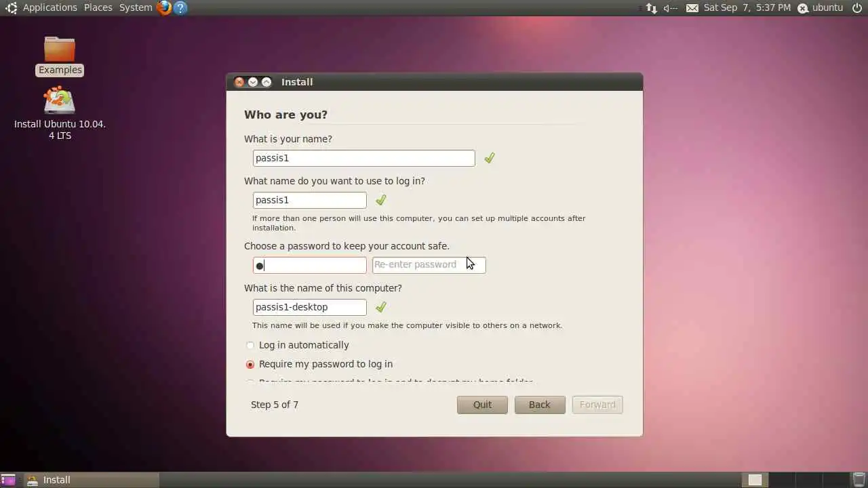
Task: Click the show desktop icon in bottom panel
Action: pos(8,480)
